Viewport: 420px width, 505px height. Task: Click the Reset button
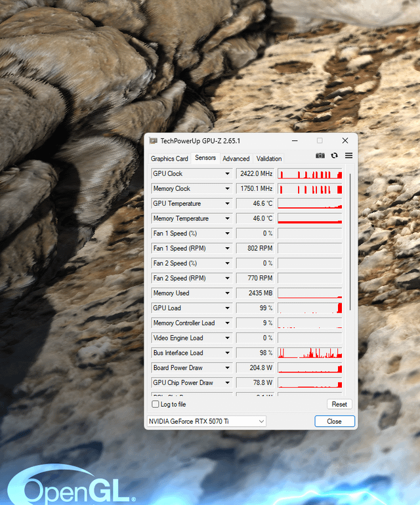[x=339, y=404]
